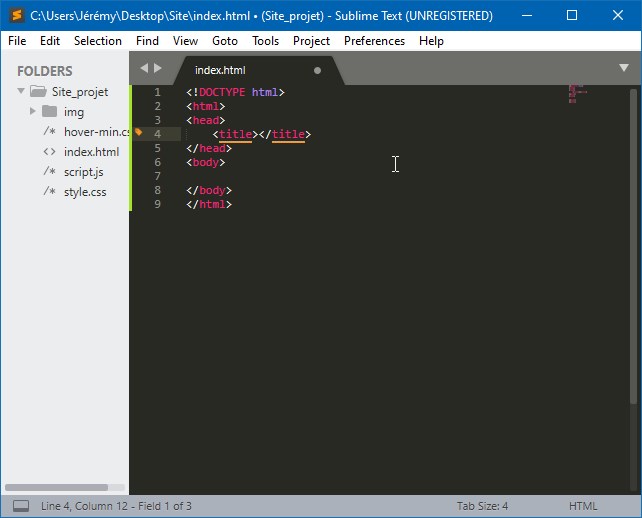642x518 pixels.
Task: Click the img folder icon
Action: (50, 111)
